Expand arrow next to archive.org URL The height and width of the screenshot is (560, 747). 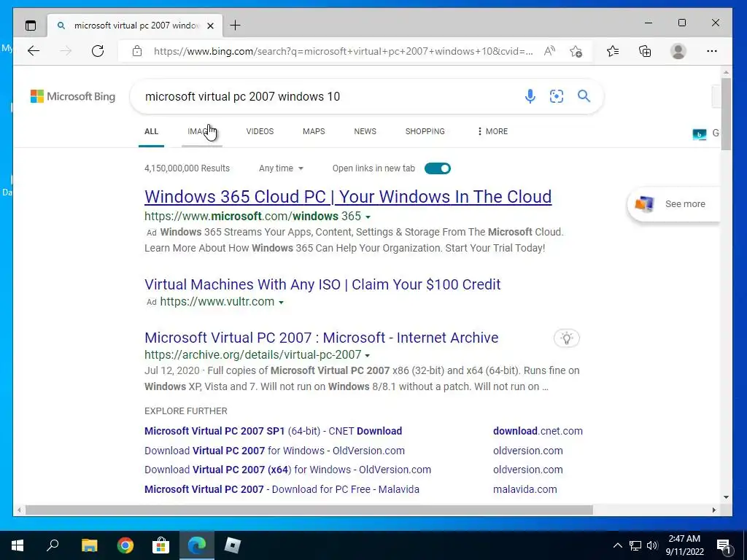tap(368, 356)
